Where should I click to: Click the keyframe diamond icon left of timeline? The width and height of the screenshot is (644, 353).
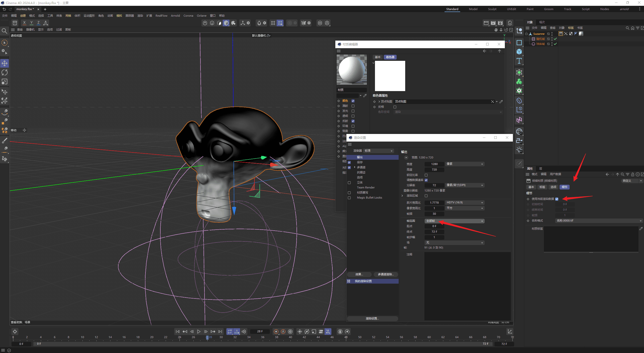click(x=15, y=332)
